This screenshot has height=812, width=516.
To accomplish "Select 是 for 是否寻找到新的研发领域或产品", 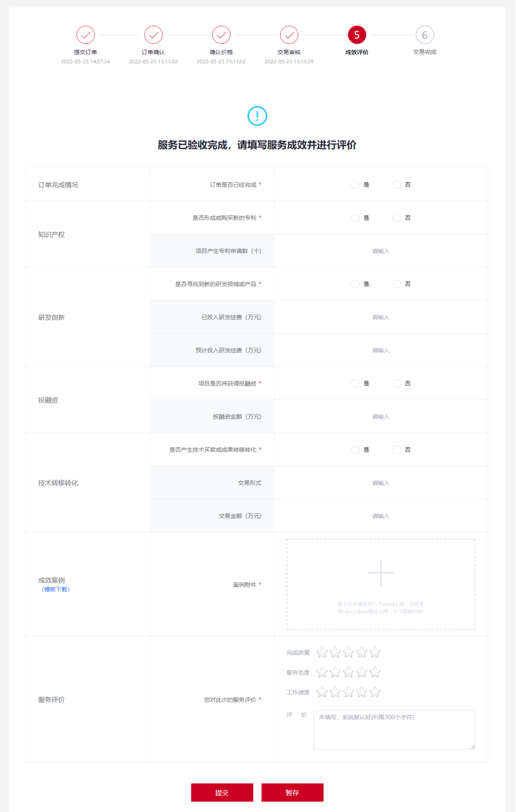I will (355, 284).
